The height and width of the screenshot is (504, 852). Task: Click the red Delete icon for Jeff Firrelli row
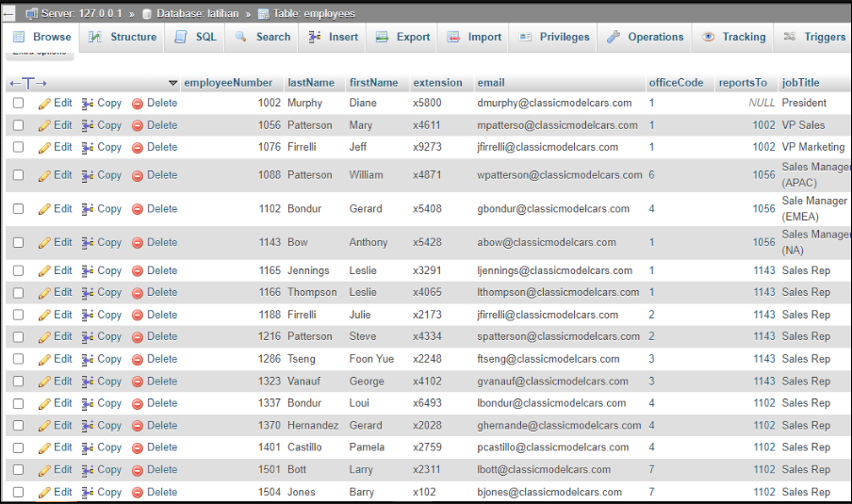pos(138,148)
